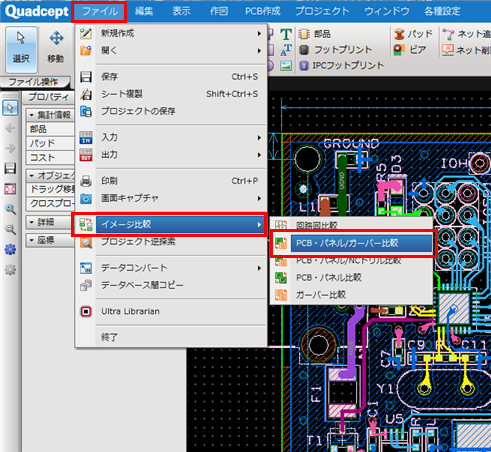The image size is (491, 452).
Task: Click the gray gear icon in sidebar
Action: (10, 270)
